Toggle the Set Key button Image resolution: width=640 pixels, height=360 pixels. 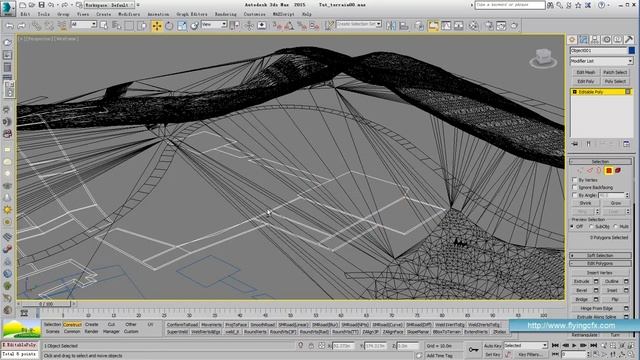493,355
